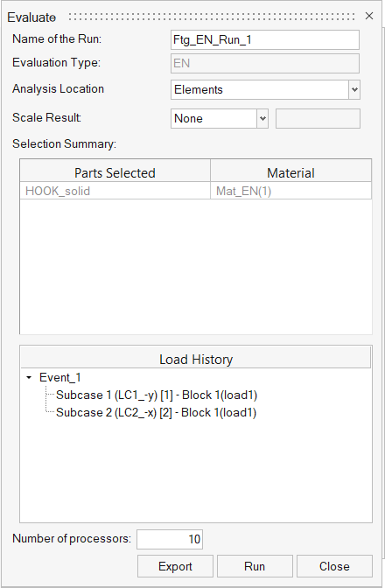Viewport: 385px width, 588px height.
Task: Select Subcase 1 (LC1_-y) load entry
Action: tap(157, 395)
